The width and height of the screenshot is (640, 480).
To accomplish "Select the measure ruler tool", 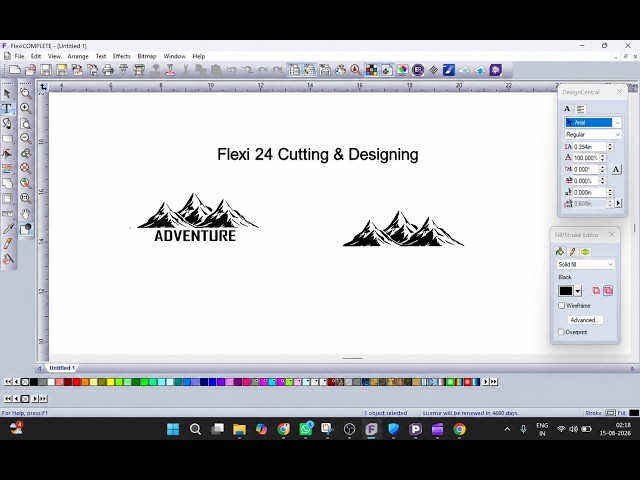I will pos(7,214).
